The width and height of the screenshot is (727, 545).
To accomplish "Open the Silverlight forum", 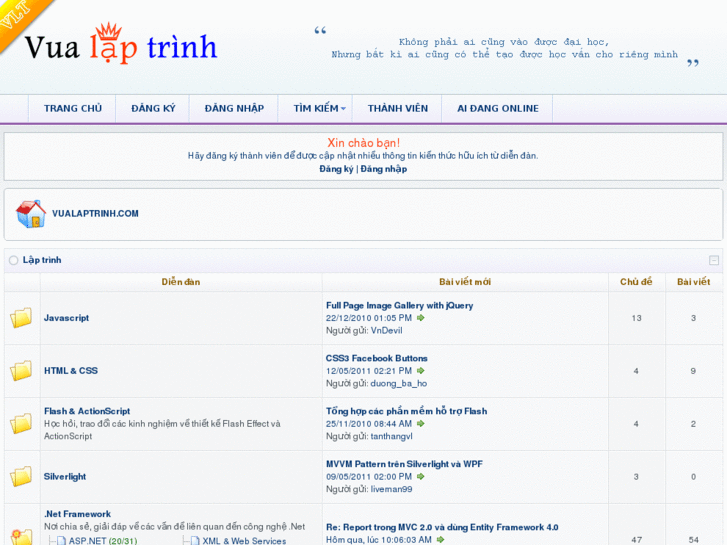I will click(65, 477).
